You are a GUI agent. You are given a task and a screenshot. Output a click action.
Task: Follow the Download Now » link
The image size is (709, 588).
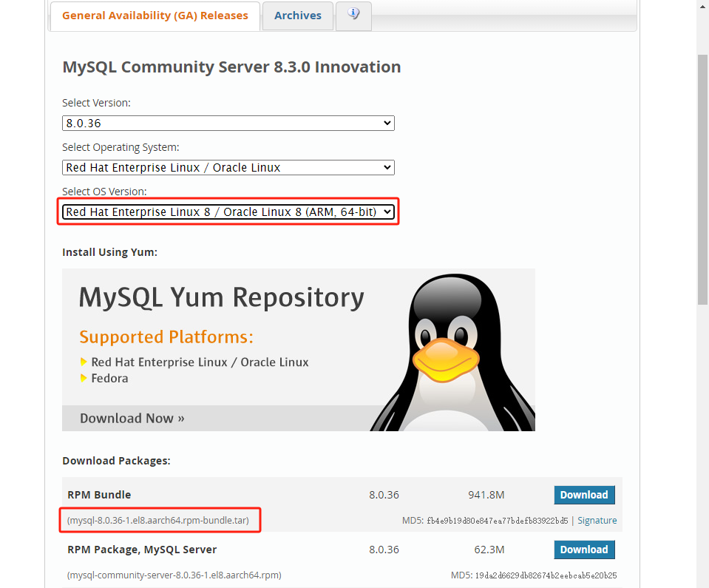point(132,419)
